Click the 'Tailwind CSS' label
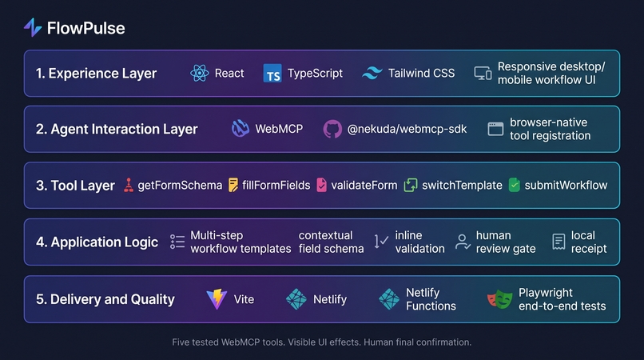The image size is (644, 360). (x=421, y=74)
